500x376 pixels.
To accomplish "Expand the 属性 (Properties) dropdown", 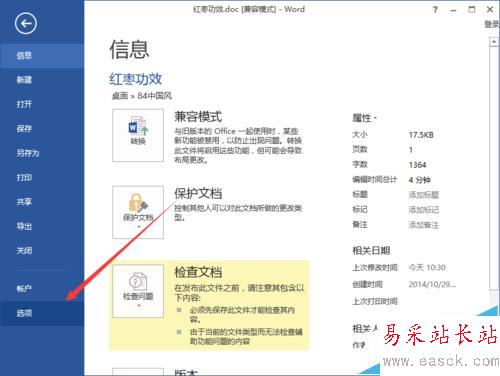I will (x=364, y=118).
